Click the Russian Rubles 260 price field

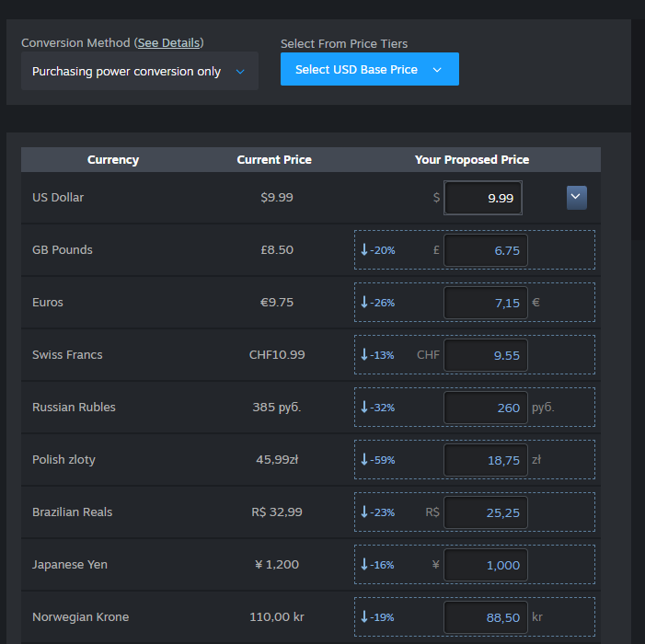coord(486,408)
